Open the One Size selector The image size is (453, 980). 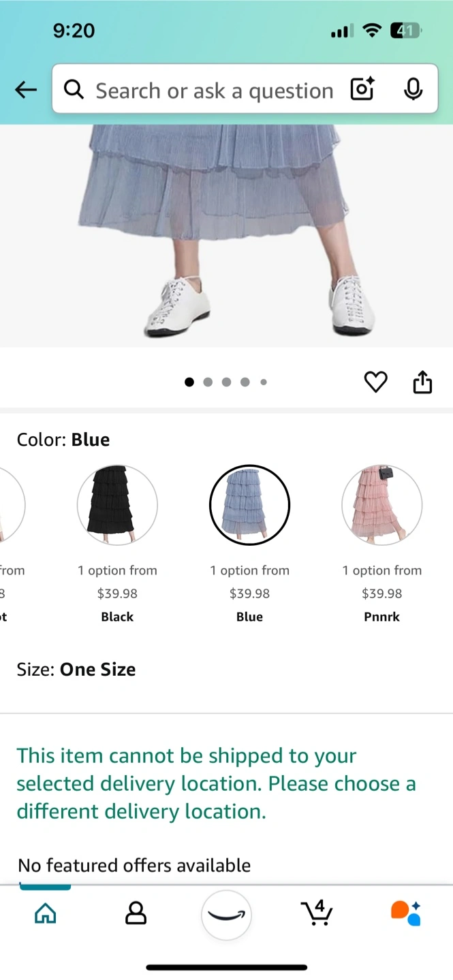76,669
